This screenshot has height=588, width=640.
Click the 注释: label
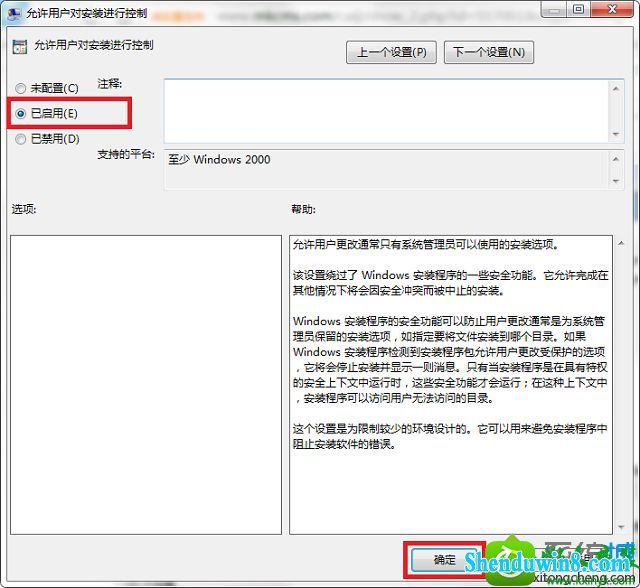tap(109, 84)
